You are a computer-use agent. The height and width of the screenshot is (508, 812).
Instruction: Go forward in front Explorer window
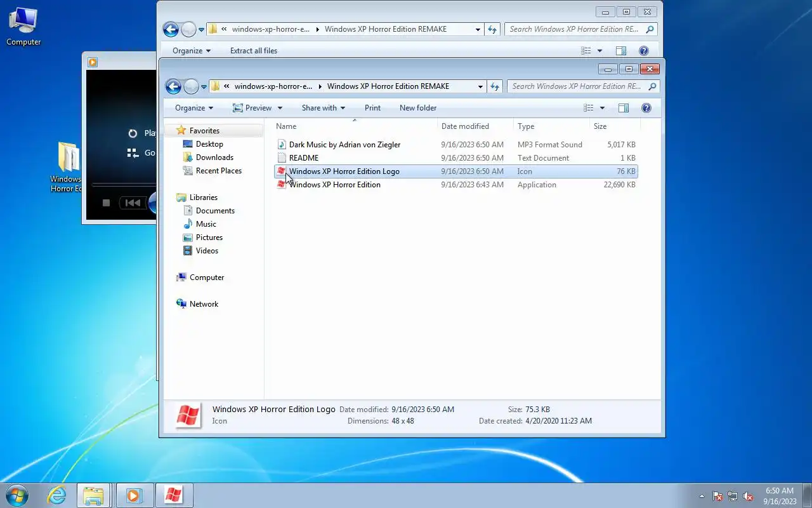190,86
